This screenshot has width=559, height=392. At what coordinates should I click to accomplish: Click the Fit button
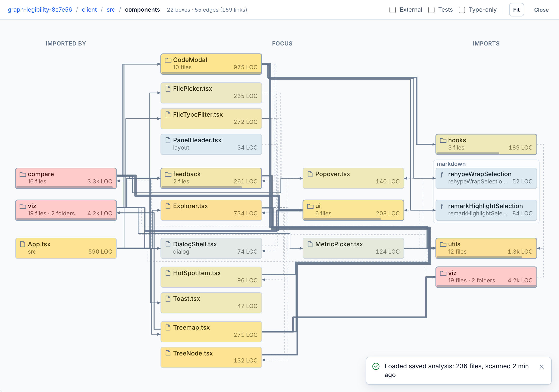click(x=516, y=10)
